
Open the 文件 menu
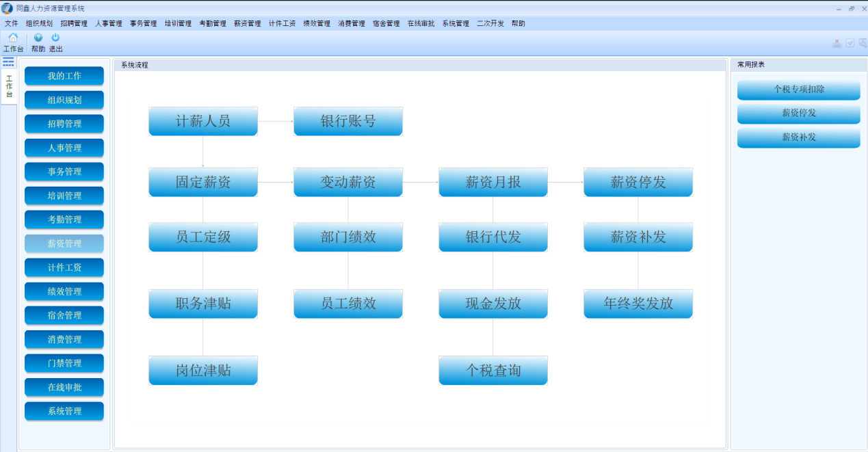click(x=12, y=23)
